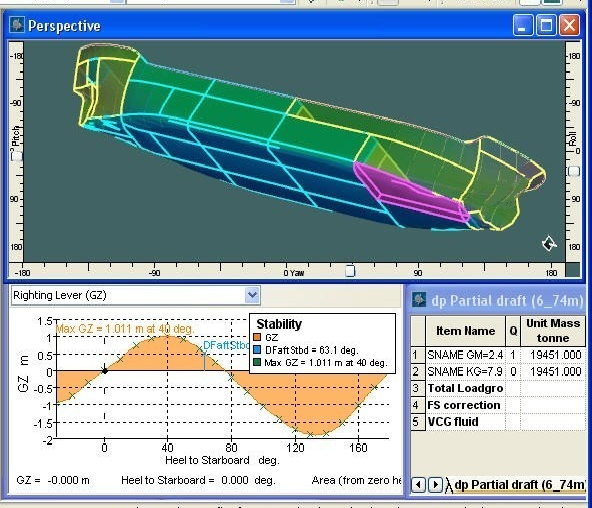Select the unit mass cell in row 1

point(553,355)
